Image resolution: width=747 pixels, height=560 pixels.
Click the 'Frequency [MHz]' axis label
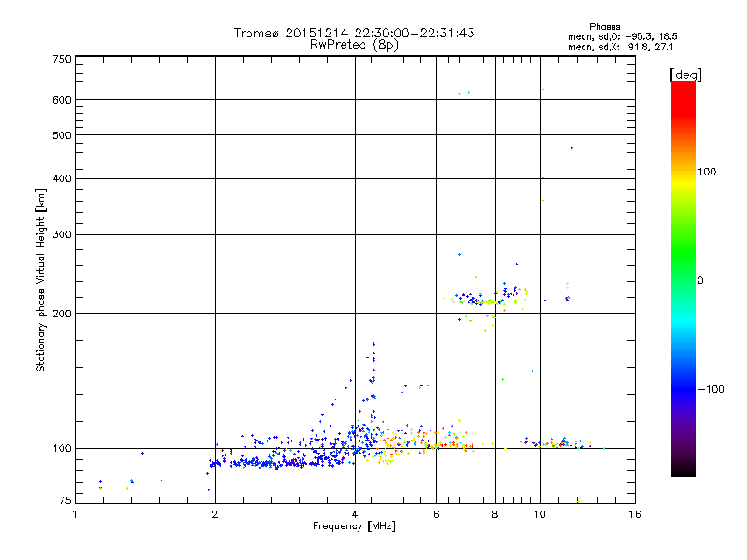point(354,526)
